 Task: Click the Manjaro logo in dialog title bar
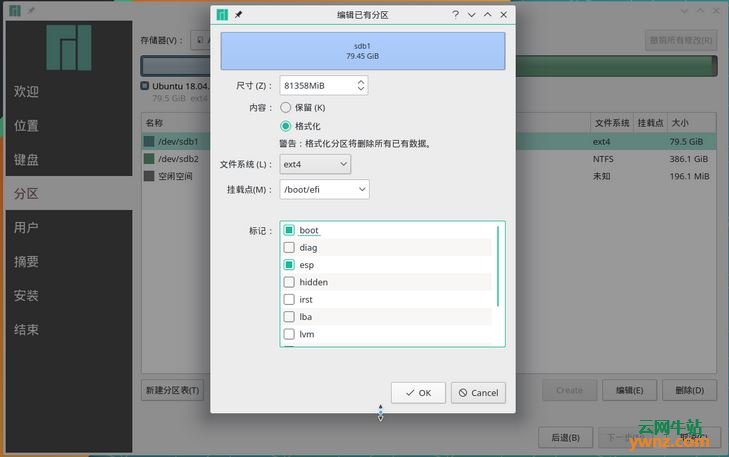(x=222, y=15)
